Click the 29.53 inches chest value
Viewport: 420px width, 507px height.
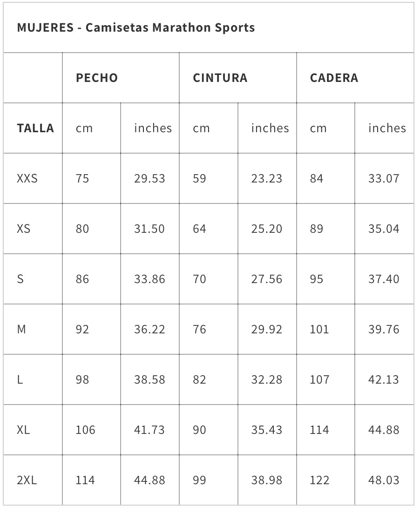[x=149, y=178]
